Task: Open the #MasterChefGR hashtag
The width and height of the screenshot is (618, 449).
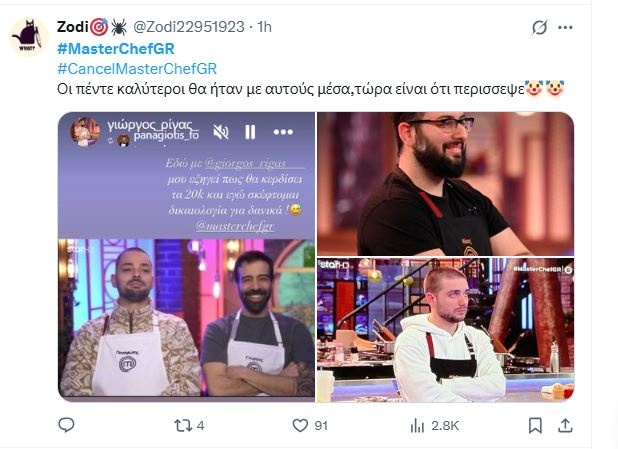Action: pos(116,49)
